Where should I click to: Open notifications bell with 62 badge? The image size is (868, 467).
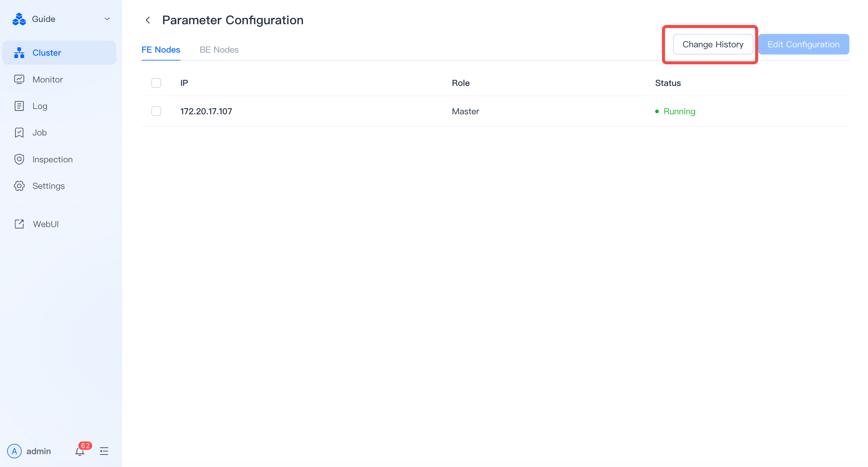click(x=80, y=451)
